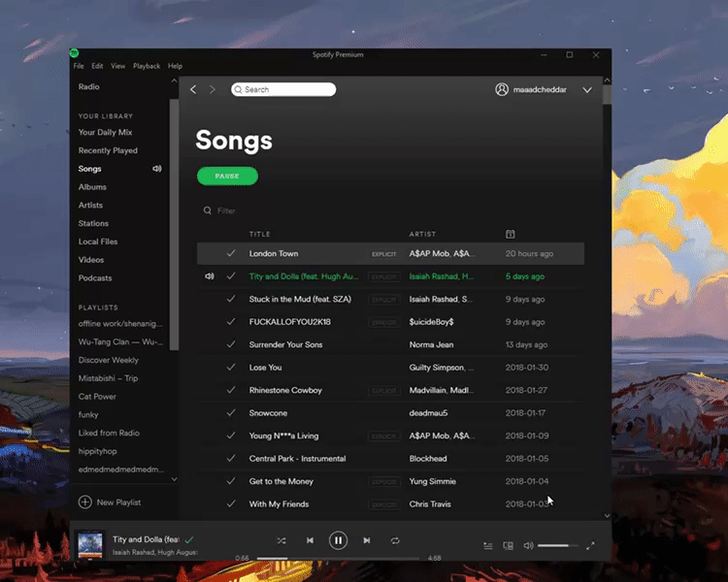Click the sidebar down arrow
Image resolution: width=728 pixels, height=582 pixels.
(174, 479)
